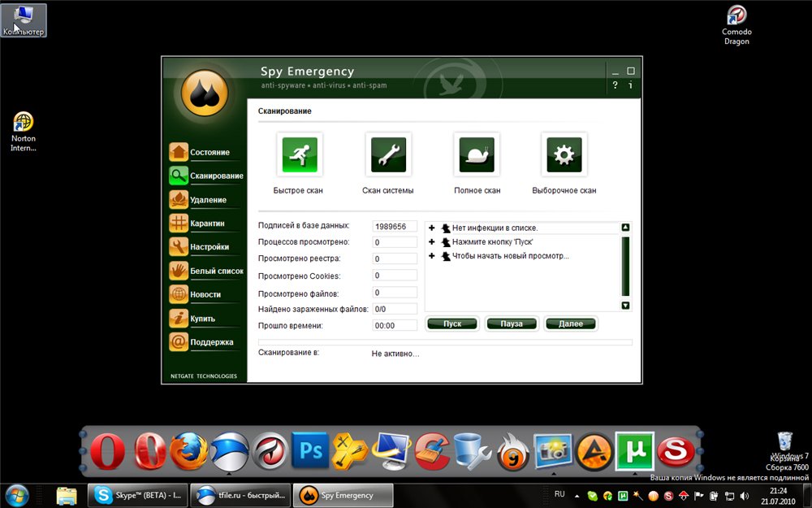Open the blue-white browser dock icon

point(230,451)
